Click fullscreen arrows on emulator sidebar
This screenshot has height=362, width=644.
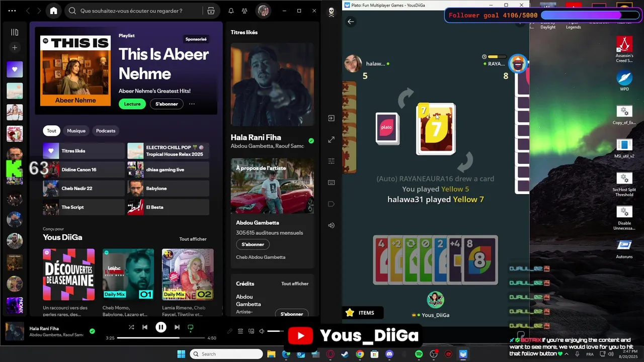pyautogui.click(x=331, y=140)
